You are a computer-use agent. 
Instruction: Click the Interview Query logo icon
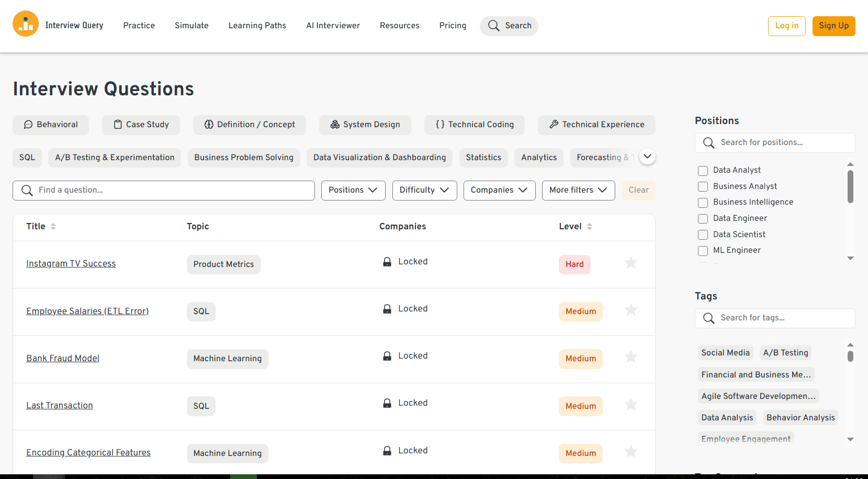[26, 24]
